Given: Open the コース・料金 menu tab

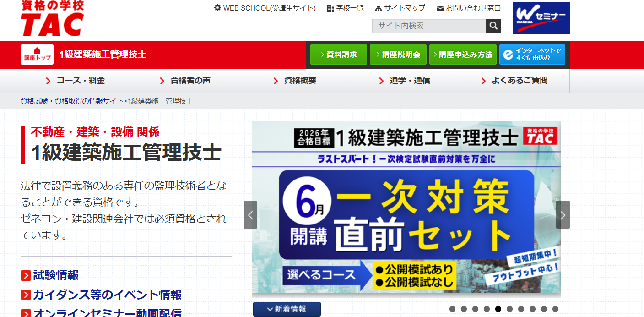Looking at the screenshot, I should [76, 81].
